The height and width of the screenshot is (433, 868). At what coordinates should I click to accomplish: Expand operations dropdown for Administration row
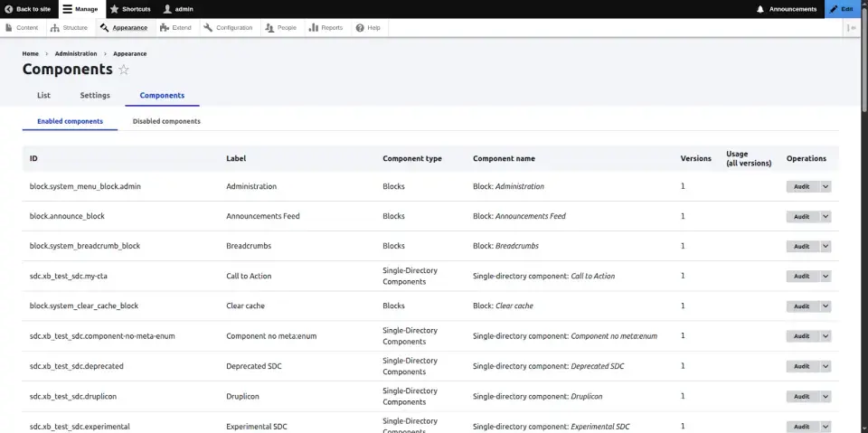point(826,186)
